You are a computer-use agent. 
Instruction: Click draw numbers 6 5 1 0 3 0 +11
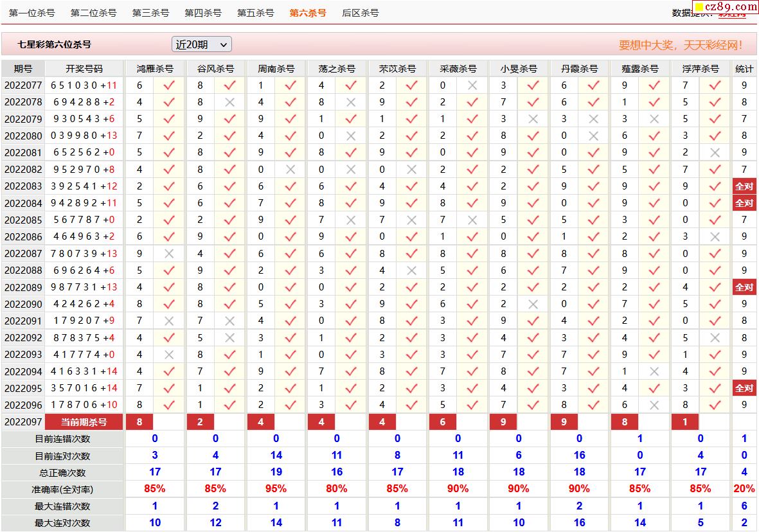tap(84, 85)
